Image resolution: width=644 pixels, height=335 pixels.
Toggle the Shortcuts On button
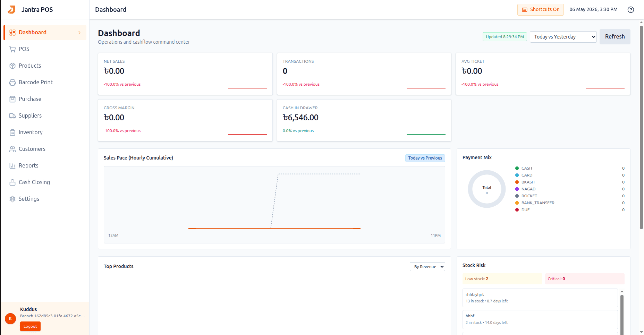541,10
